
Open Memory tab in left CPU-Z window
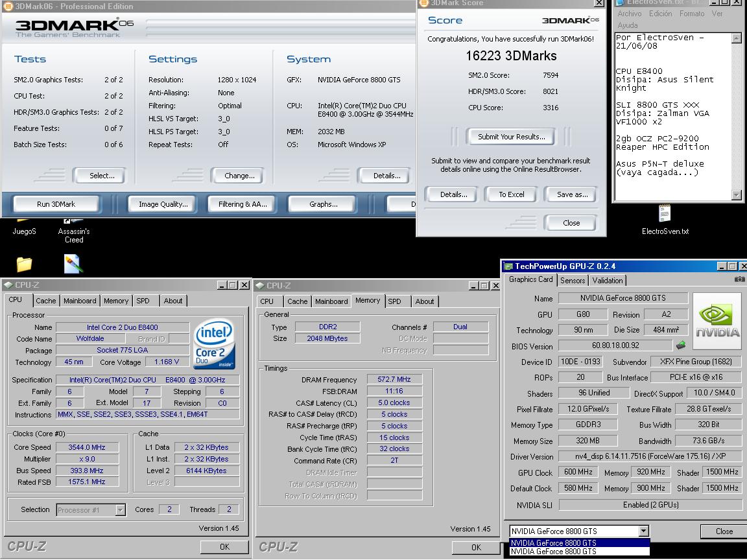point(116,301)
